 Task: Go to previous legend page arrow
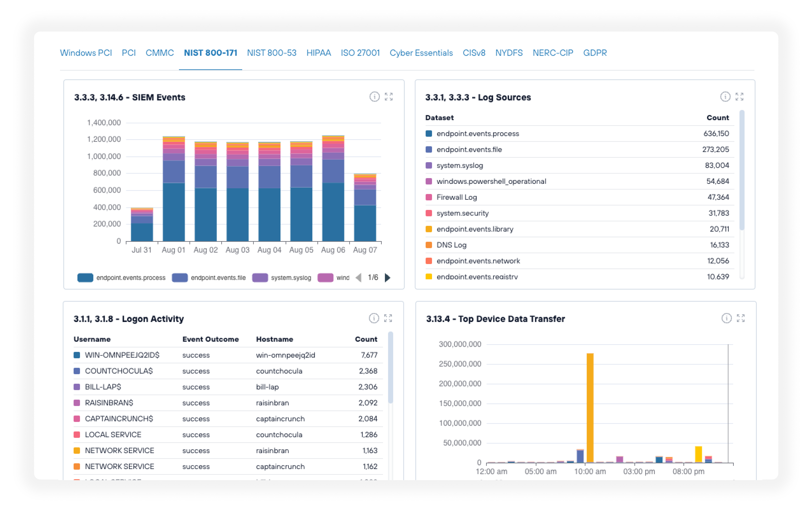coord(358,278)
